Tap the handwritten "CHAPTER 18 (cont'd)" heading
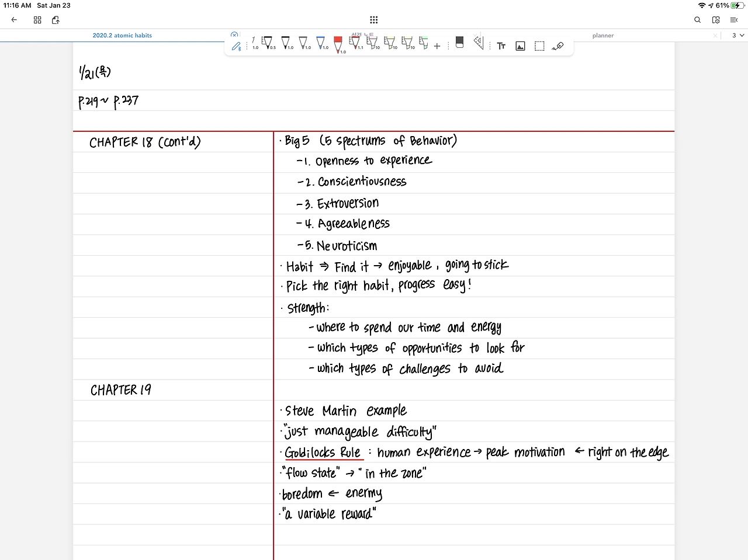Viewport: 748px width, 560px height. click(x=145, y=142)
